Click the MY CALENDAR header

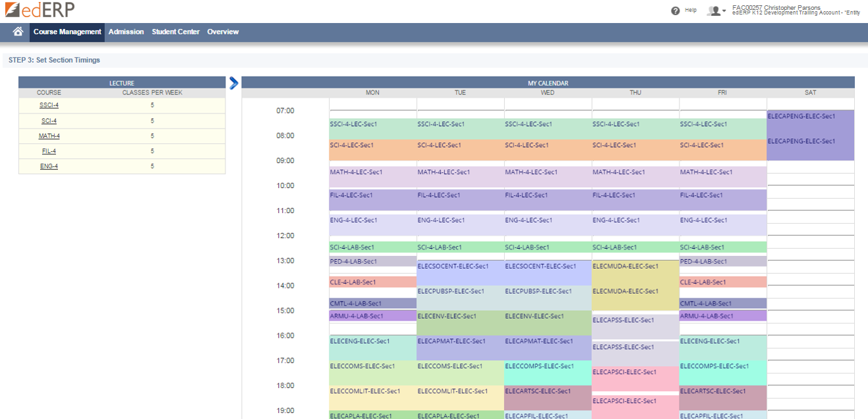[x=548, y=83]
